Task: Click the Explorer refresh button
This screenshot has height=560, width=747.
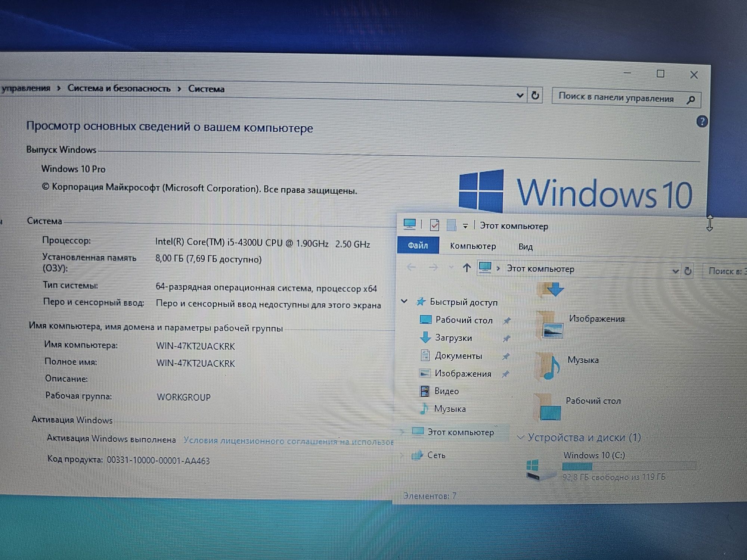Action: coord(688,271)
